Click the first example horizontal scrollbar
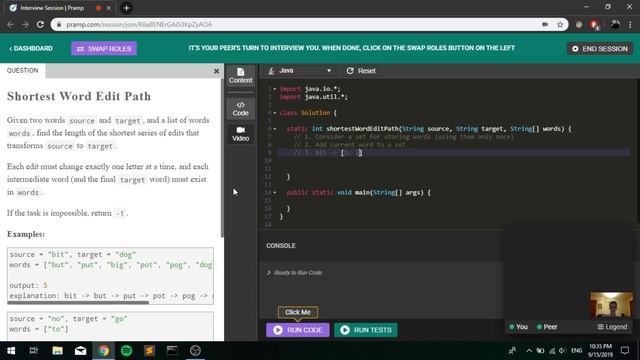 click(x=78, y=302)
